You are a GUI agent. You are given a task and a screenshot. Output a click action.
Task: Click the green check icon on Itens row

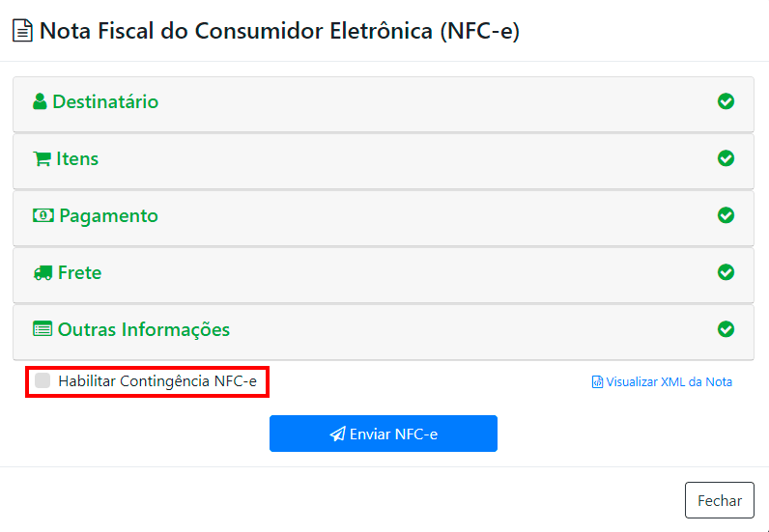coord(726,158)
